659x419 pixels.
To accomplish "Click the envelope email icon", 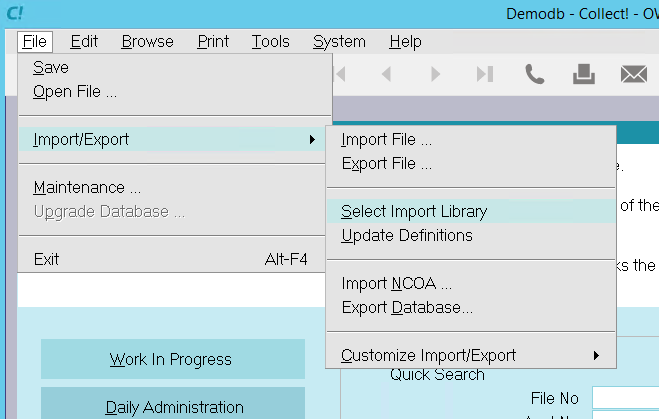I will point(634,74).
